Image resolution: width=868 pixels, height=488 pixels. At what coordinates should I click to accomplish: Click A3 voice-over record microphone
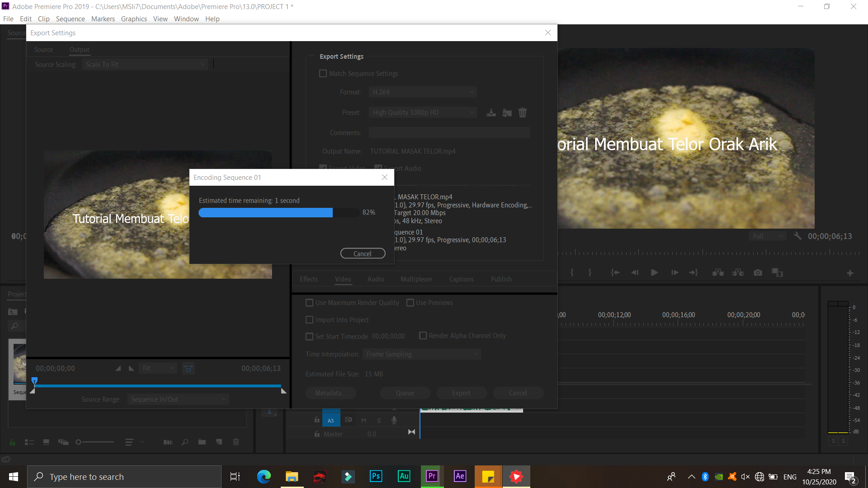[394, 420]
